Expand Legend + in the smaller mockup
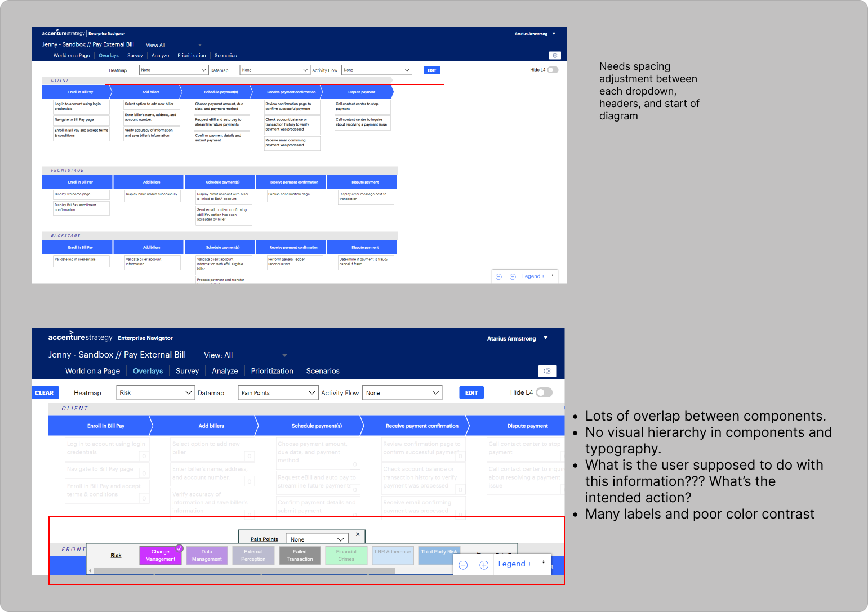868x612 pixels. (x=533, y=276)
